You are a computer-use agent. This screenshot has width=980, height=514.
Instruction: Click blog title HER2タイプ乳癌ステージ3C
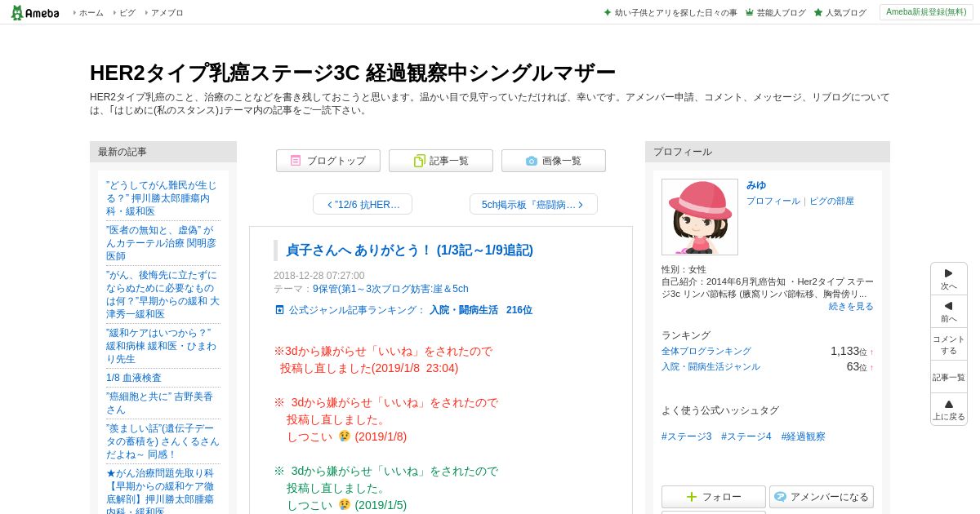click(353, 73)
